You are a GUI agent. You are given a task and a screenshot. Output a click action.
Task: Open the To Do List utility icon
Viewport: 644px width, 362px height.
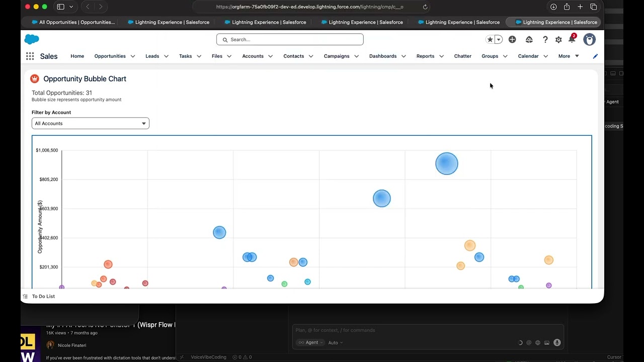point(25,296)
